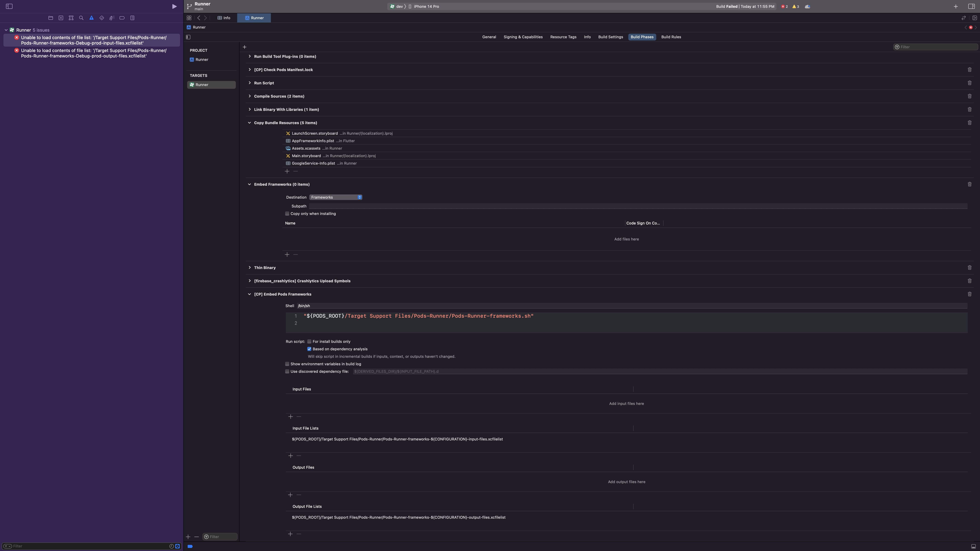Collapse Embed Frameworks phase
This screenshot has height=551, width=980.
tap(250, 184)
